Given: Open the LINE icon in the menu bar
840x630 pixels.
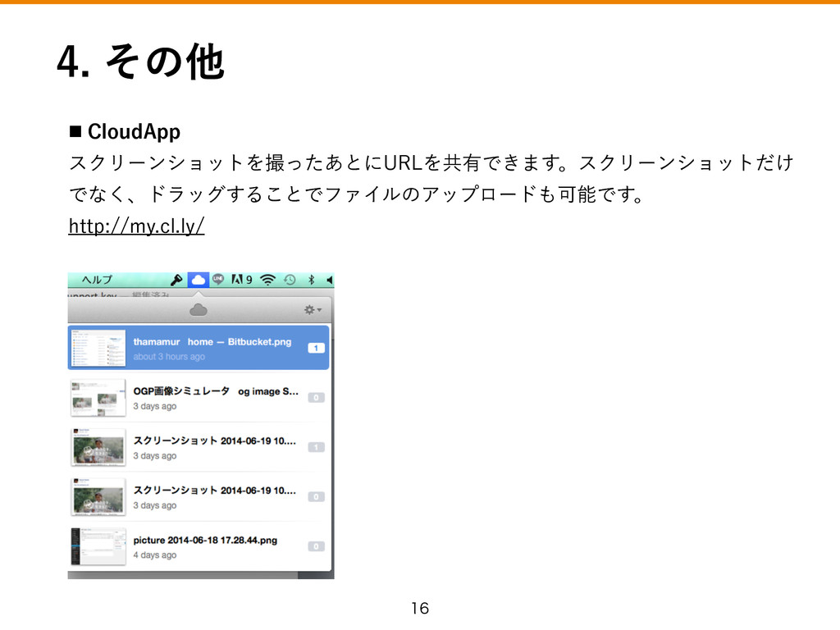Looking at the screenshot, I should coord(218,279).
